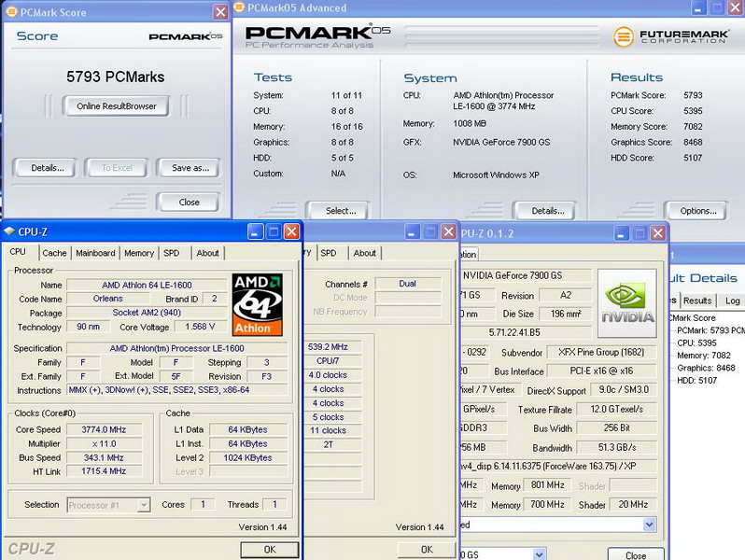Click the PCMark05 Advanced window title icon
This screenshot has width=745, height=560.
239,7
